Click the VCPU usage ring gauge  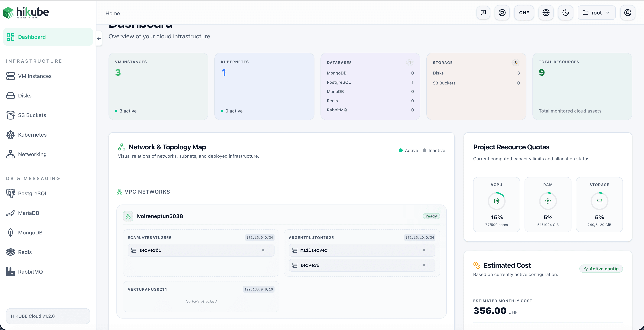(496, 201)
